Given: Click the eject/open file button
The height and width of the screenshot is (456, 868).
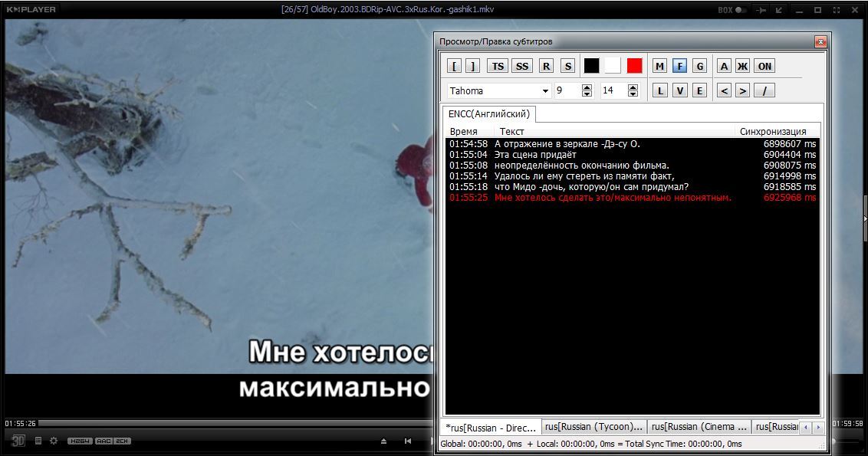Looking at the screenshot, I should tap(383, 441).
